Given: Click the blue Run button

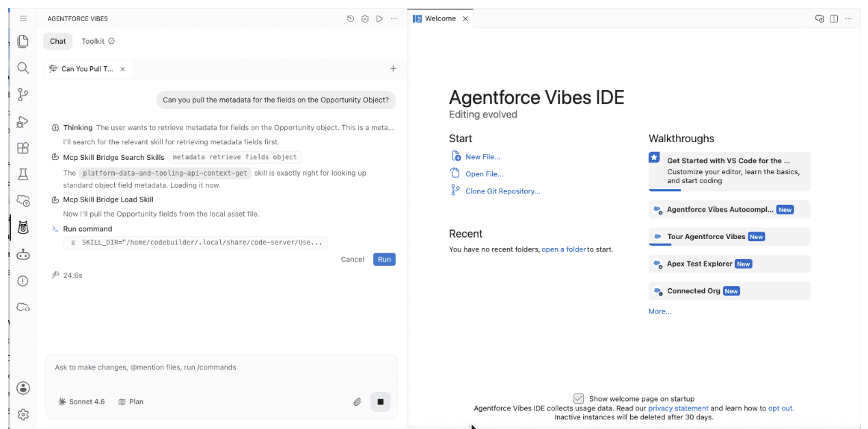Looking at the screenshot, I should pos(384,259).
